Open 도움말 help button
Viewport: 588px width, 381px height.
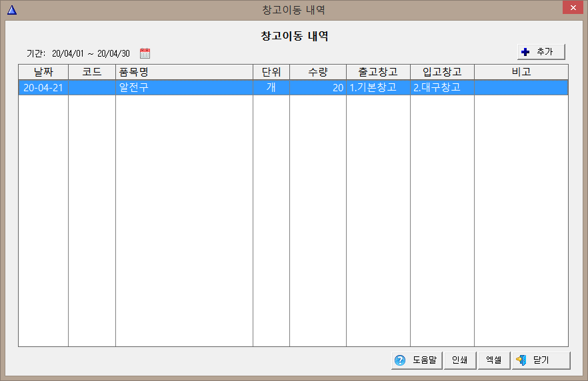point(417,360)
